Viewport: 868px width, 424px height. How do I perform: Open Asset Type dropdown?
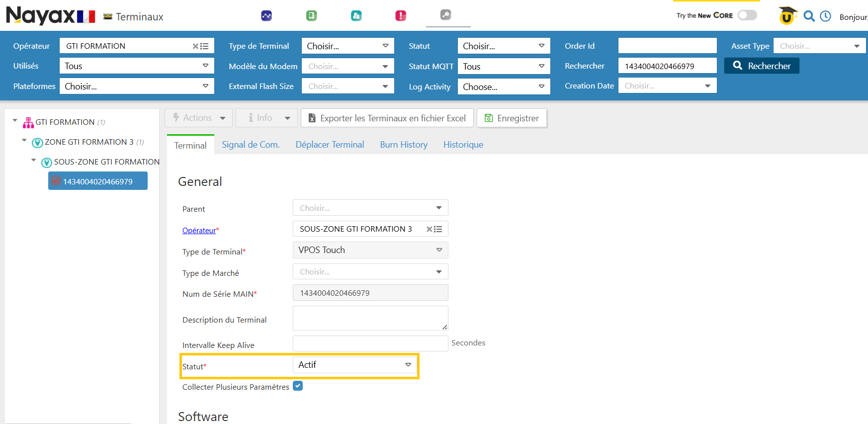819,46
